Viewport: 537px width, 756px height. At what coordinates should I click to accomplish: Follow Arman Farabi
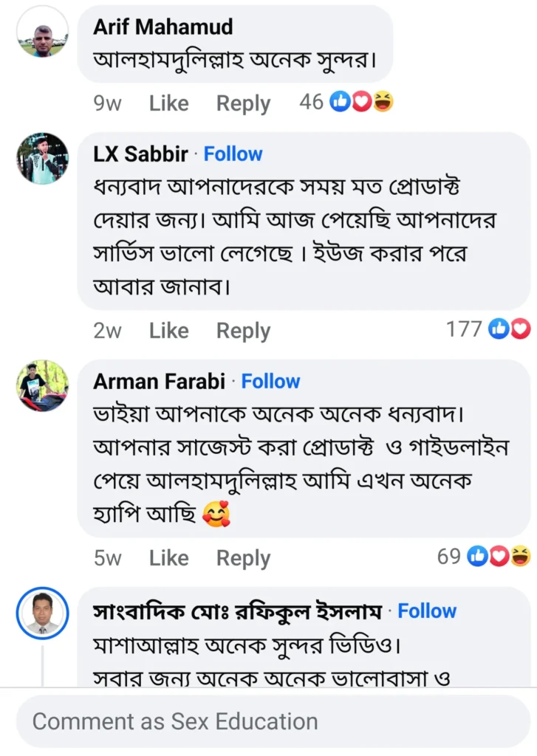[271, 382]
